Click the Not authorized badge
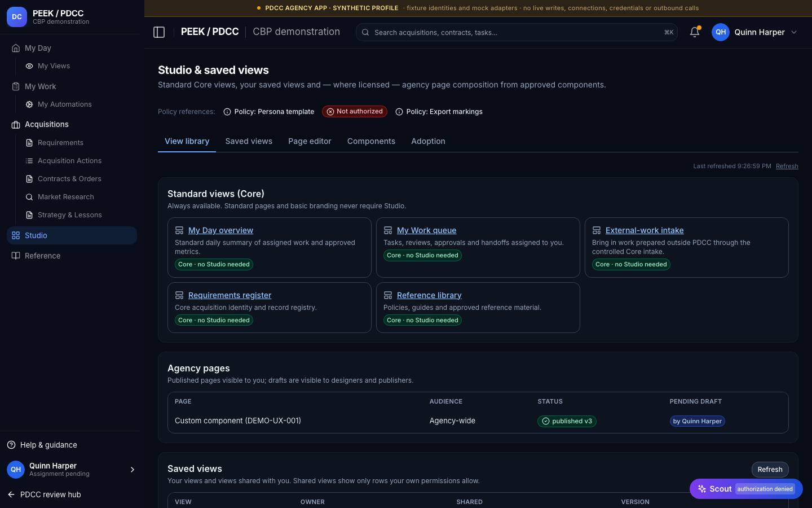812x508 pixels. coord(355,112)
